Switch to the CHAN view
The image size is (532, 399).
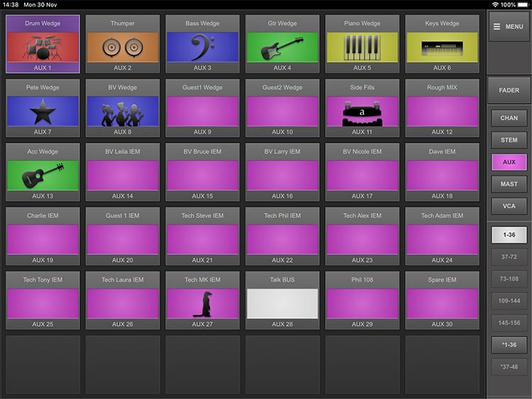click(509, 119)
